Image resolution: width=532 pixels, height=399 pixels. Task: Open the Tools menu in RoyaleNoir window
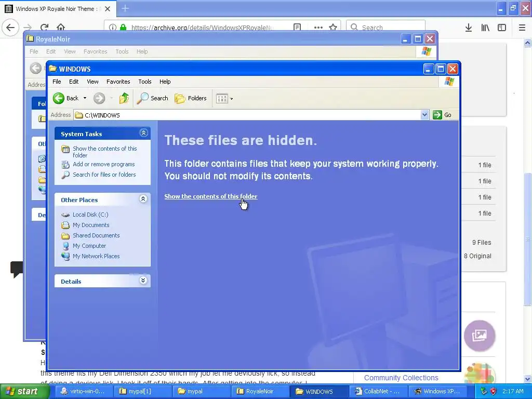(122, 51)
